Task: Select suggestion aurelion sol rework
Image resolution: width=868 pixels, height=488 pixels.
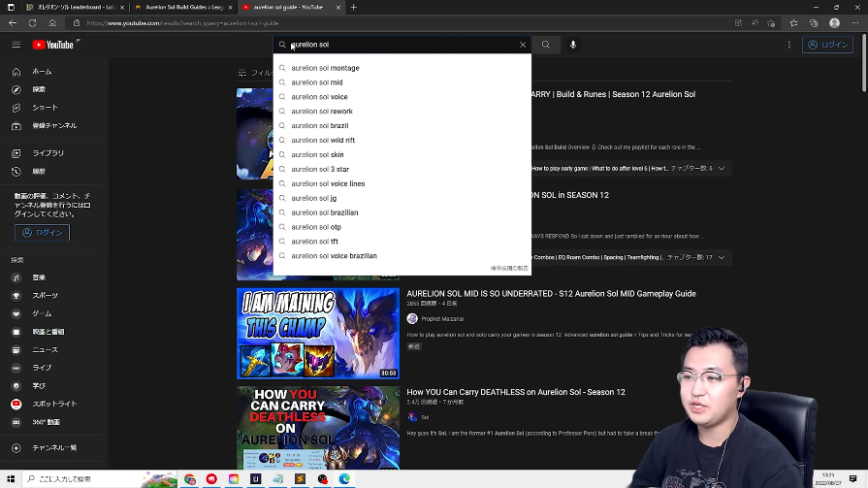Action: [402, 111]
